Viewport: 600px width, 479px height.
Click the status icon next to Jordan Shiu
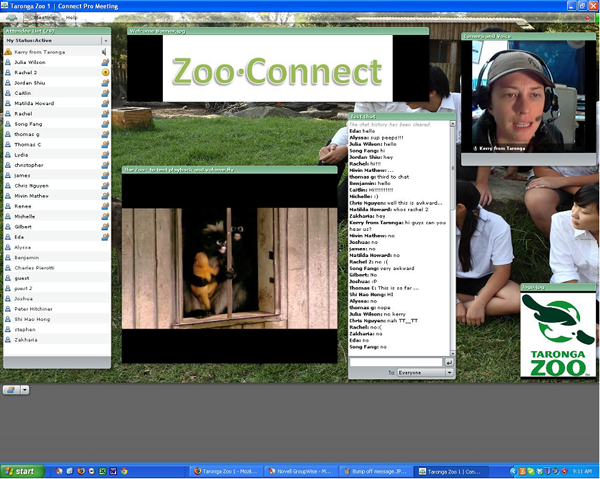point(105,83)
